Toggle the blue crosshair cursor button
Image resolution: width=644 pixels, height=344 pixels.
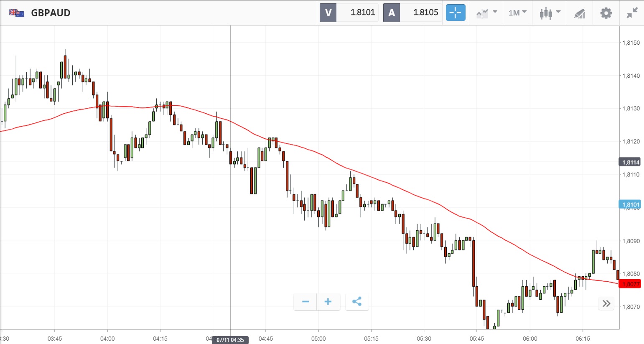click(x=455, y=13)
